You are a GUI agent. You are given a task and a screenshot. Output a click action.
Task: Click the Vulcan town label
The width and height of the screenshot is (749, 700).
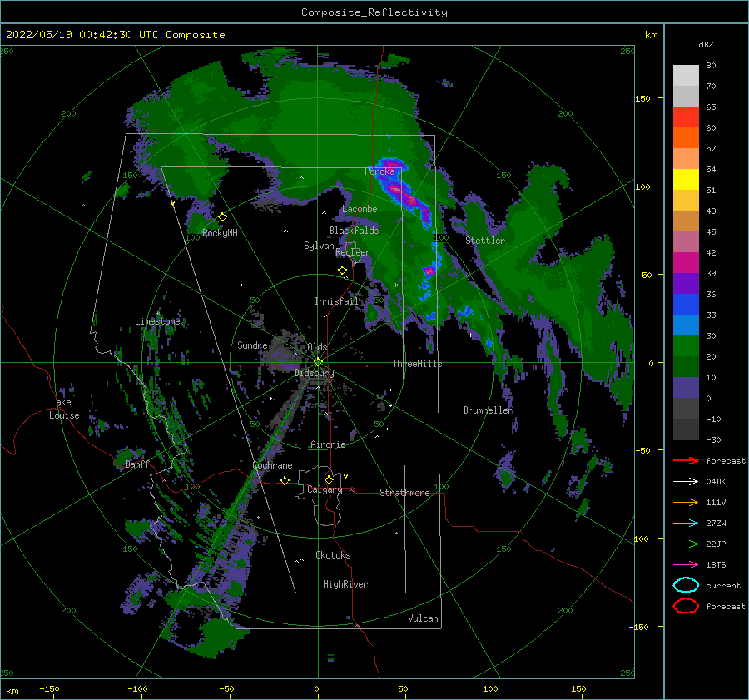pyautogui.click(x=423, y=618)
